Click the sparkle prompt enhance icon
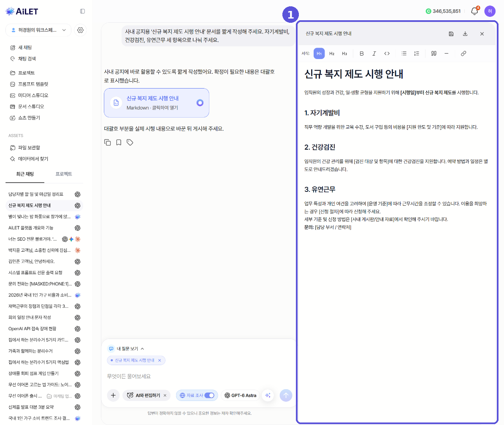 268,395
